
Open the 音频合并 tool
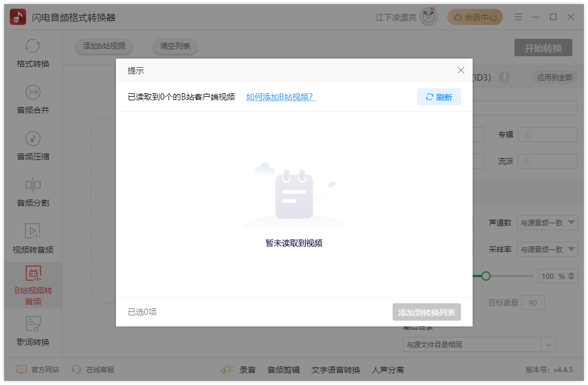pos(33,99)
